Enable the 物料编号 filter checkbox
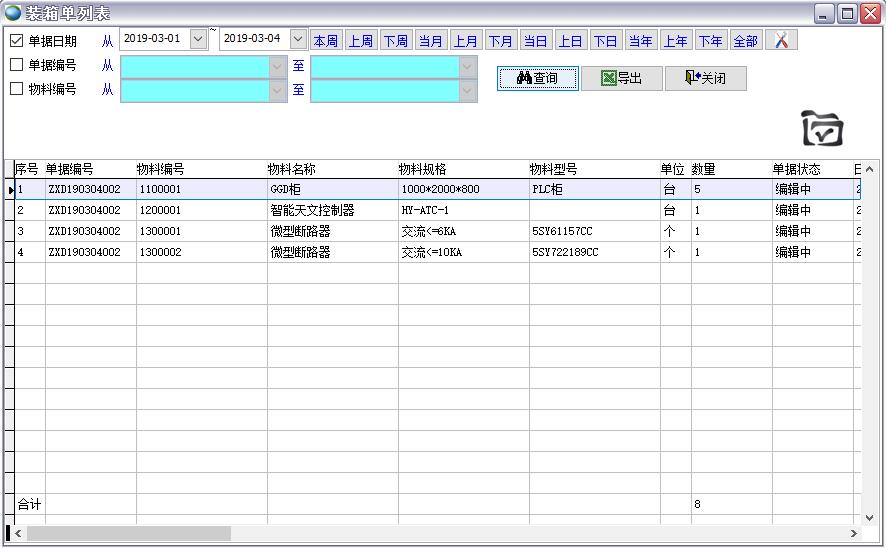This screenshot has height=548, width=886. [16, 89]
